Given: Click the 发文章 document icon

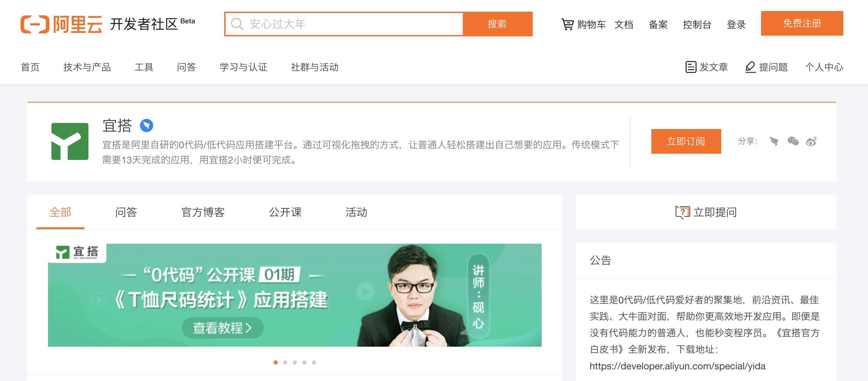Looking at the screenshot, I should click(x=691, y=67).
